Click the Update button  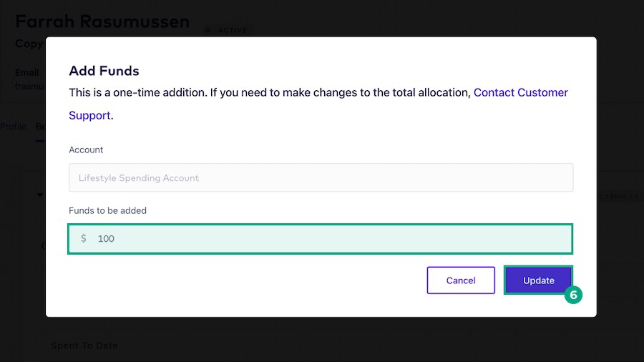(x=538, y=280)
